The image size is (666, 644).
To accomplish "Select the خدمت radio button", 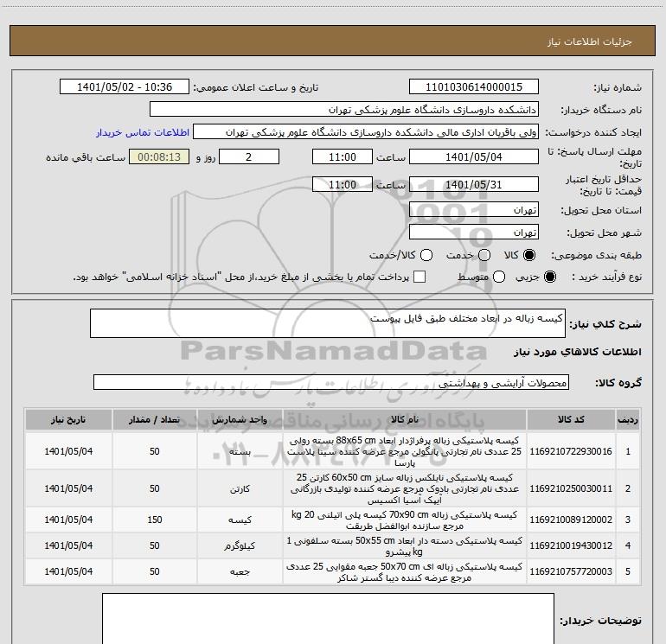I will [x=484, y=255].
